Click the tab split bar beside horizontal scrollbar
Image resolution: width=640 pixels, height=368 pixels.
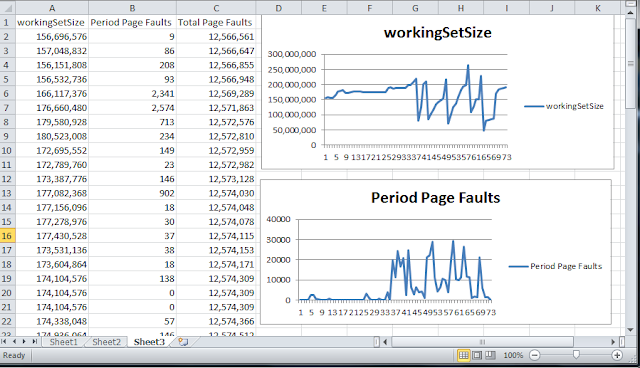pyautogui.click(x=376, y=342)
